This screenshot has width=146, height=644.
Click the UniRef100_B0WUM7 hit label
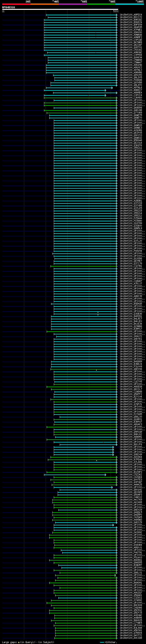click(131, 565)
